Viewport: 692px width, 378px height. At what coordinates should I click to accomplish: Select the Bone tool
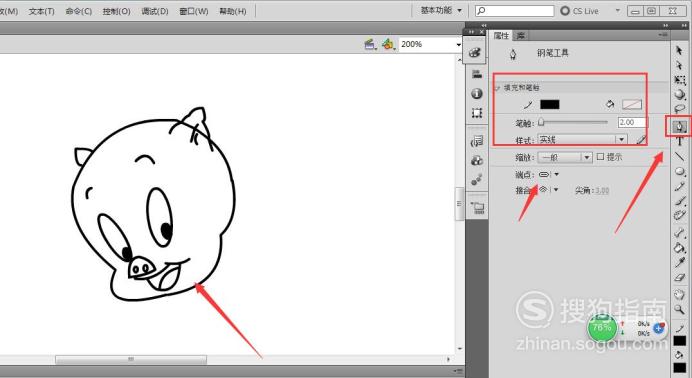pos(680,233)
